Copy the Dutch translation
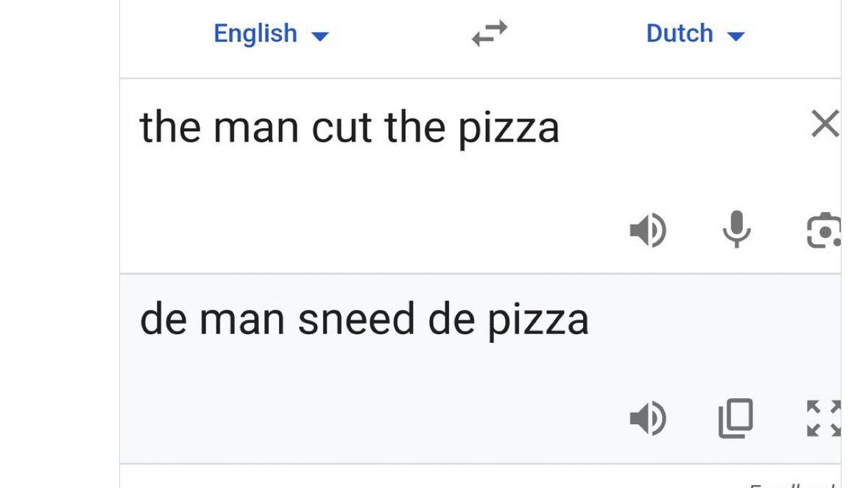The width and height of the screenshot is (868, 488). click(735, 419)
